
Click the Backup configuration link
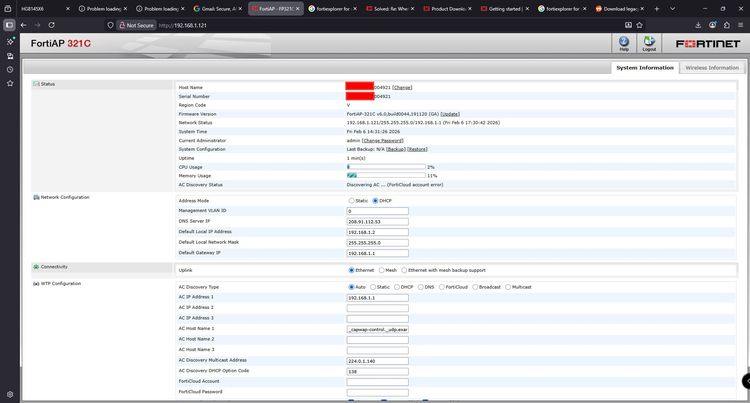point(396,149)
